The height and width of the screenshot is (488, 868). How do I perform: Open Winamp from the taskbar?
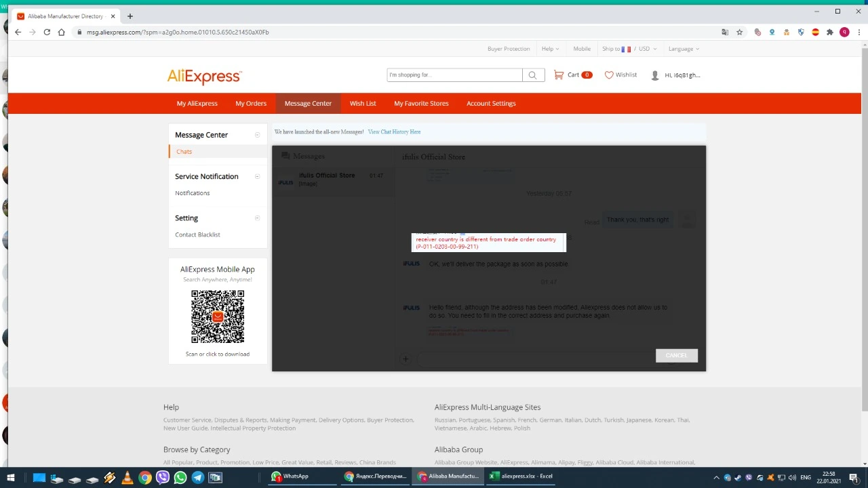point(110,478)
